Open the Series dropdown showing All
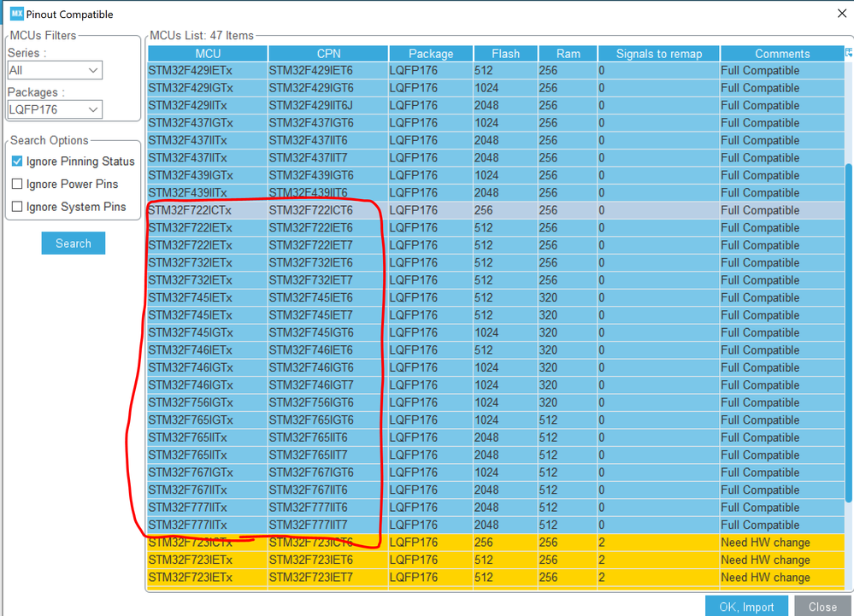 point(55,70)
